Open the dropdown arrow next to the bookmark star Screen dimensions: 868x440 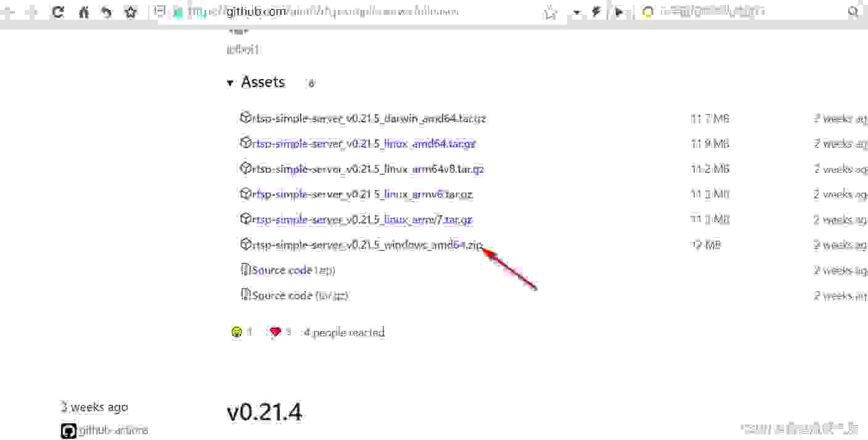(x=576, y=12)
